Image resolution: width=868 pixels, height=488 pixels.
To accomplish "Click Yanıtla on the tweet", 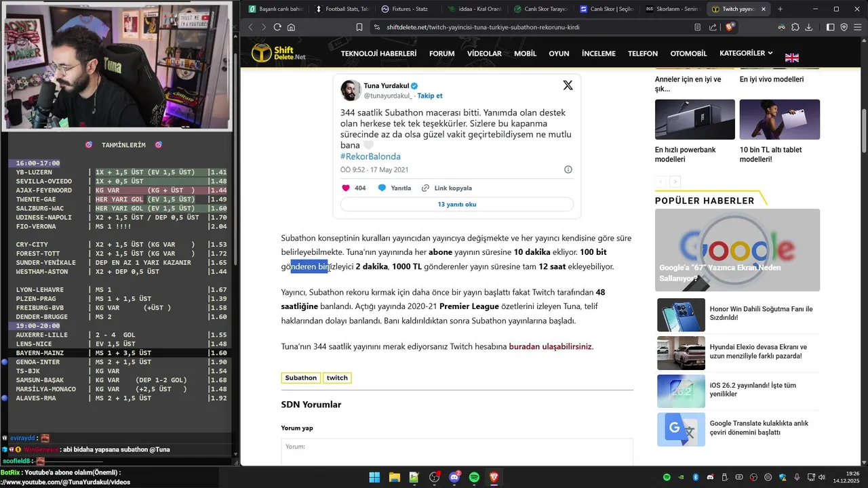I will 395,188.
